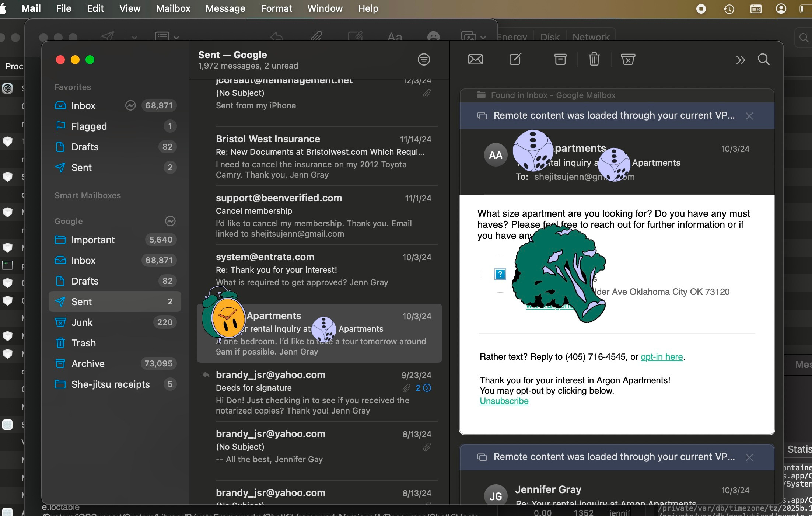812x516 pixels.
Task: Move selected message to Junk
Action: 628,59
